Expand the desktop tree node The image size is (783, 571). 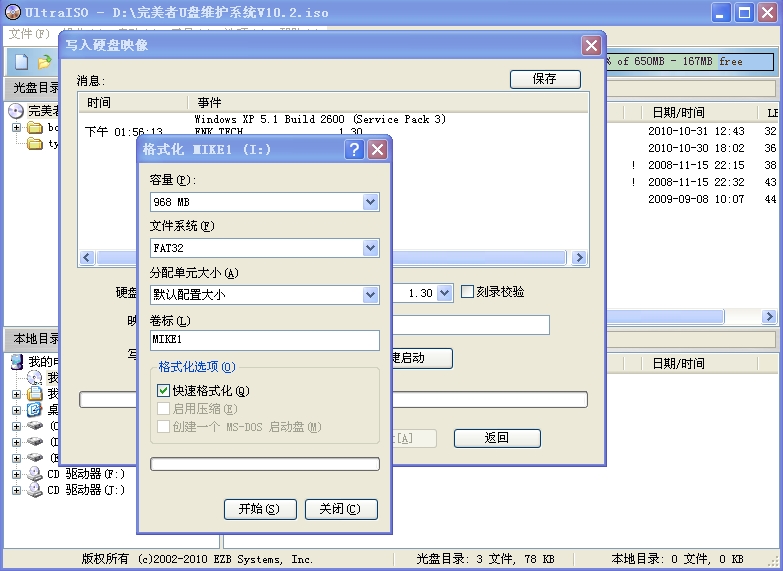tap(16, 410)
